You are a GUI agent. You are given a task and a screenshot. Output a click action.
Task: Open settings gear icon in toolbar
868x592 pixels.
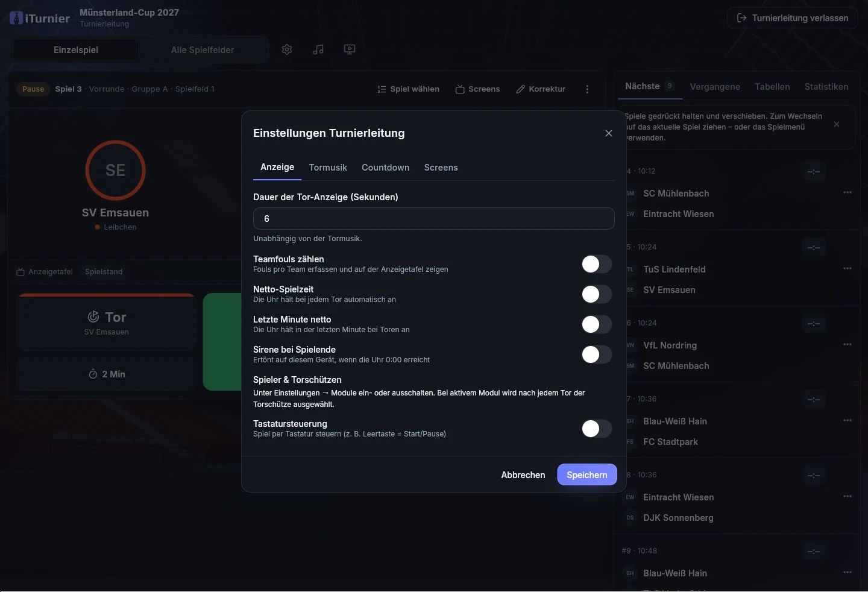pyautogui.click(x=287, y=49)
